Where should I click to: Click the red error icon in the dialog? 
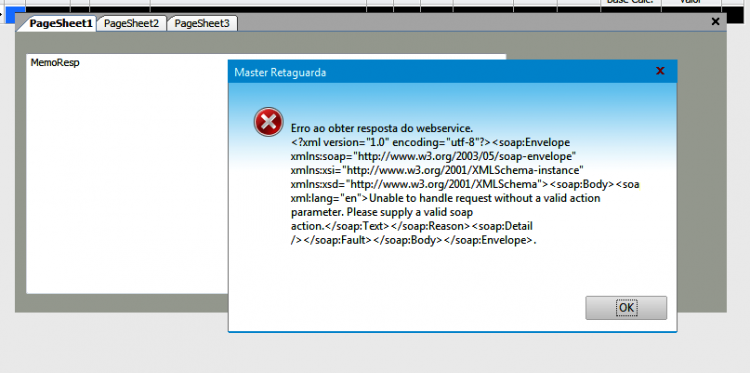[x=268, y=122]
